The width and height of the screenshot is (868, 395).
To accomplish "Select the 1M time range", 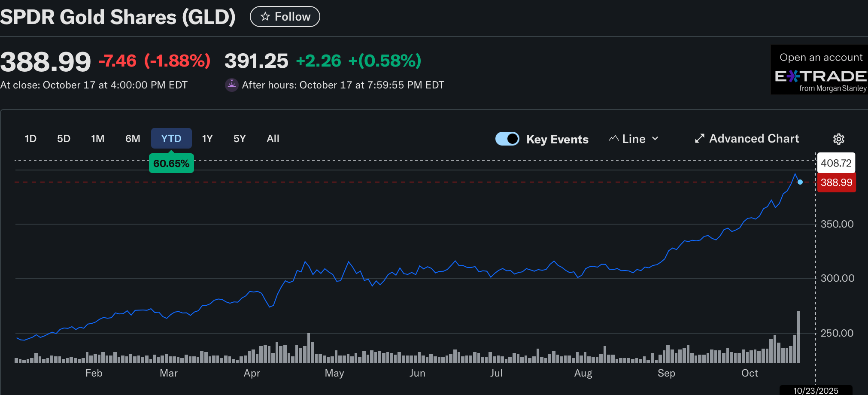I will coord(98,139).
